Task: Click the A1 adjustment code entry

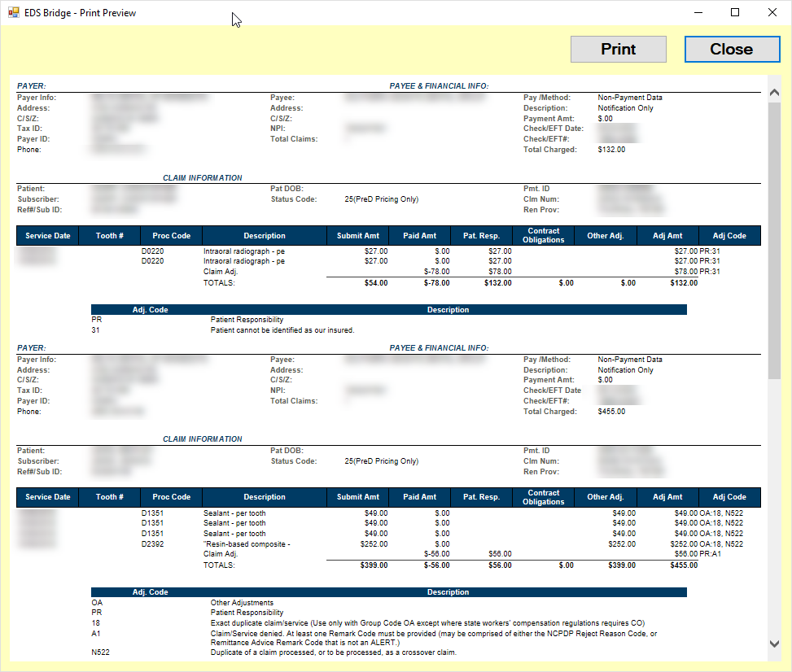Action: [x=96, y=633]
